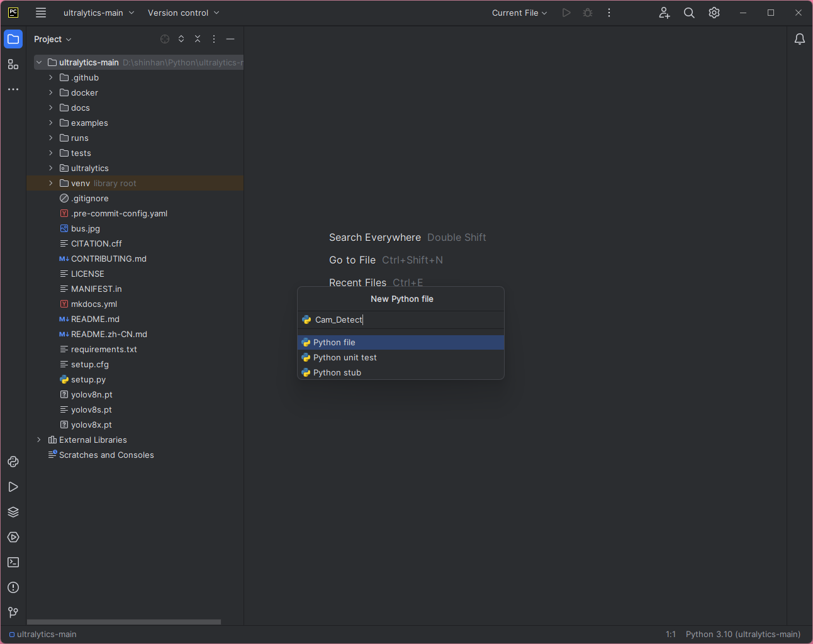Hide the Project tool window
The width and height of the screenshot is (813, 644).
pos(230,39)
